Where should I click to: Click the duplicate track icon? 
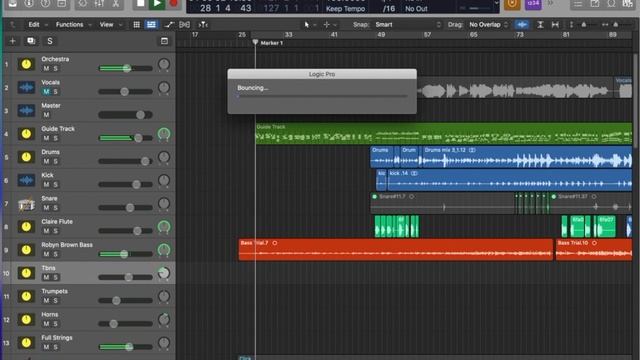click(31, 41)
